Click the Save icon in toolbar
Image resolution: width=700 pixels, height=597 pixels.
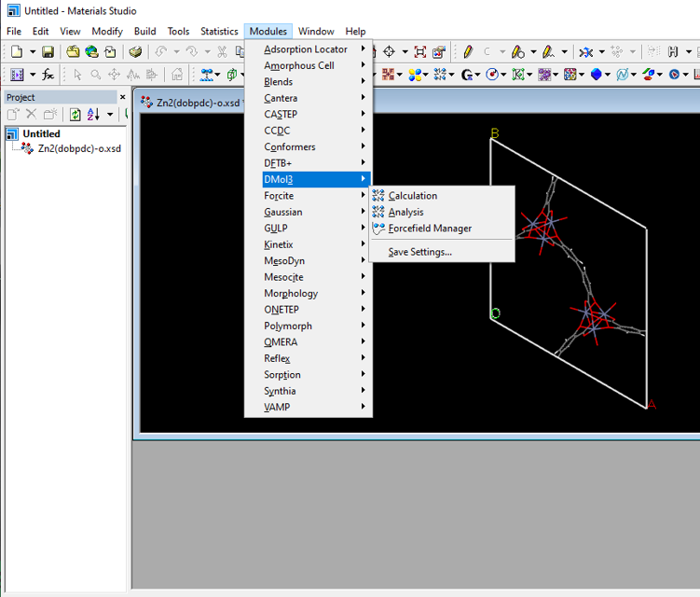tap(48, 52)
